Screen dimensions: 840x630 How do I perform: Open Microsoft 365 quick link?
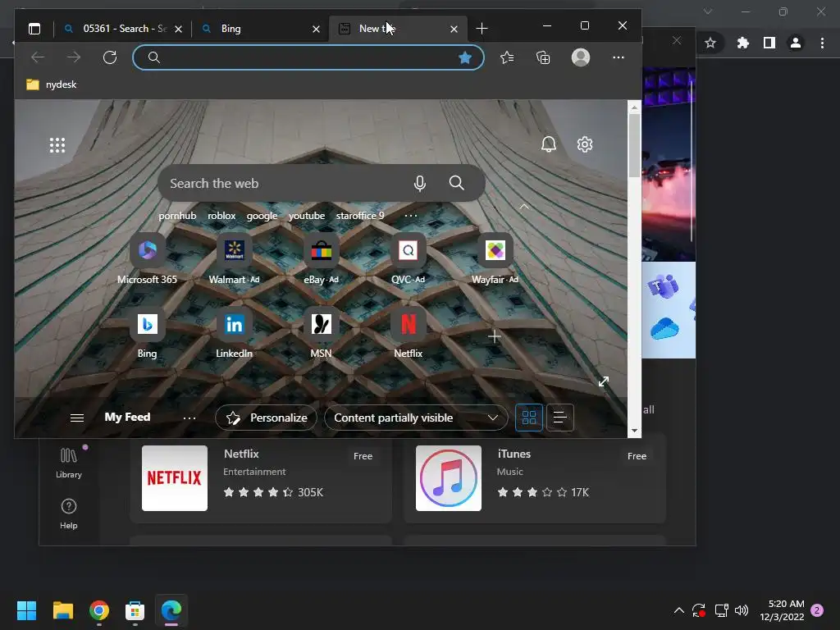[x=148, y=259]
